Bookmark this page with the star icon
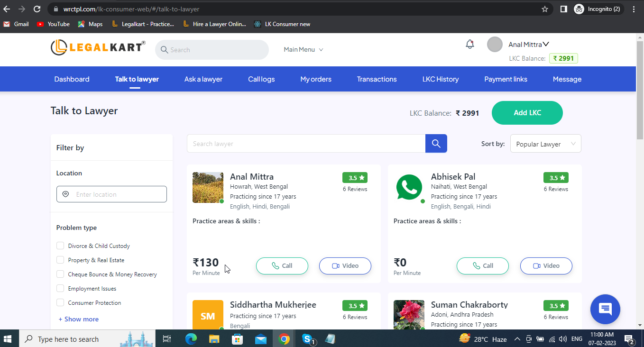The width and height of the screenshot is (644, 347). (x=545, y=9)
